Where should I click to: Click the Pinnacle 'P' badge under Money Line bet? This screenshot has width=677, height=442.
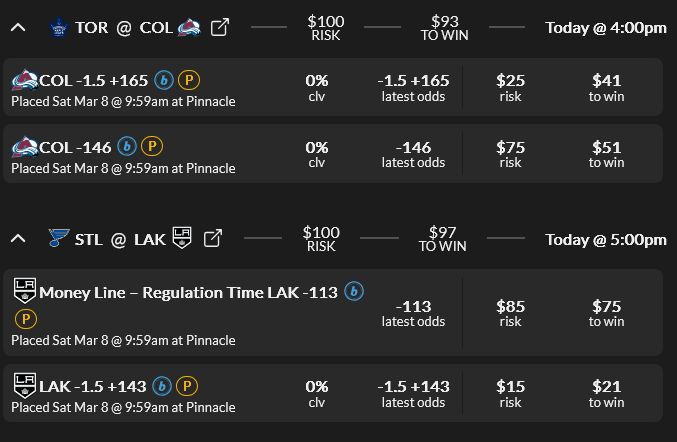tap(24, 319)
